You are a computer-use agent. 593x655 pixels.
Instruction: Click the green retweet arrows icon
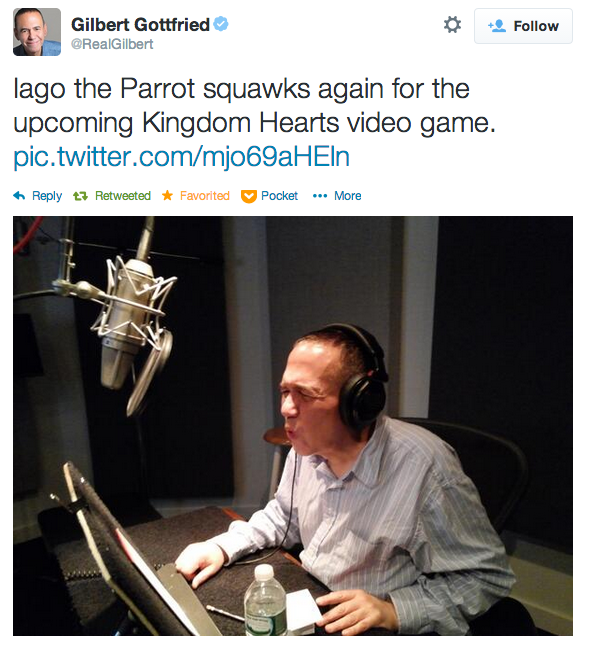[x=80, y=195]
